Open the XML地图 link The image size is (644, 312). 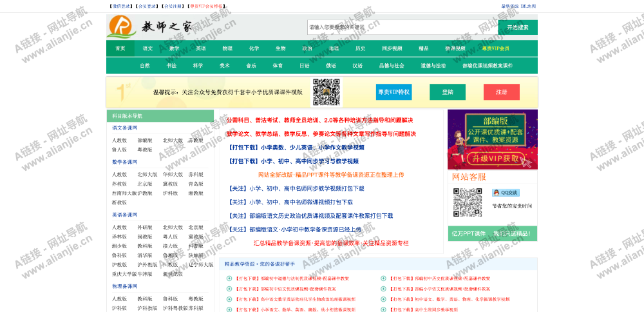pos(528,6)
